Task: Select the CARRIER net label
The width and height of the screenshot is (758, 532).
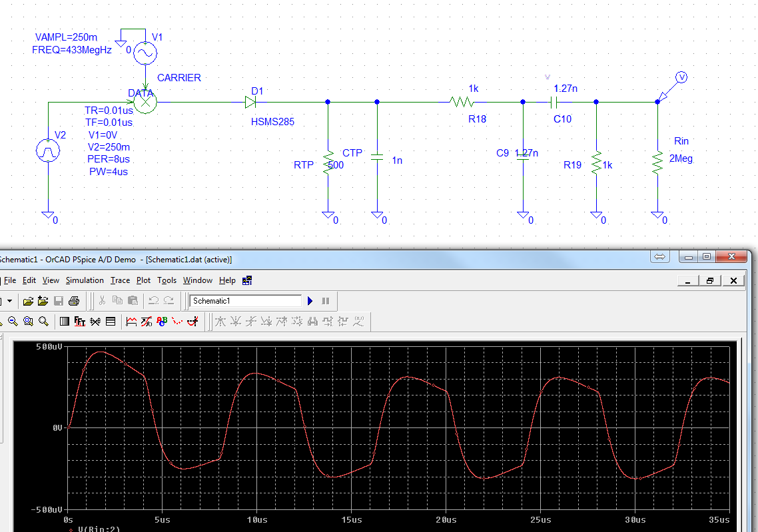Action: [179, 78]
